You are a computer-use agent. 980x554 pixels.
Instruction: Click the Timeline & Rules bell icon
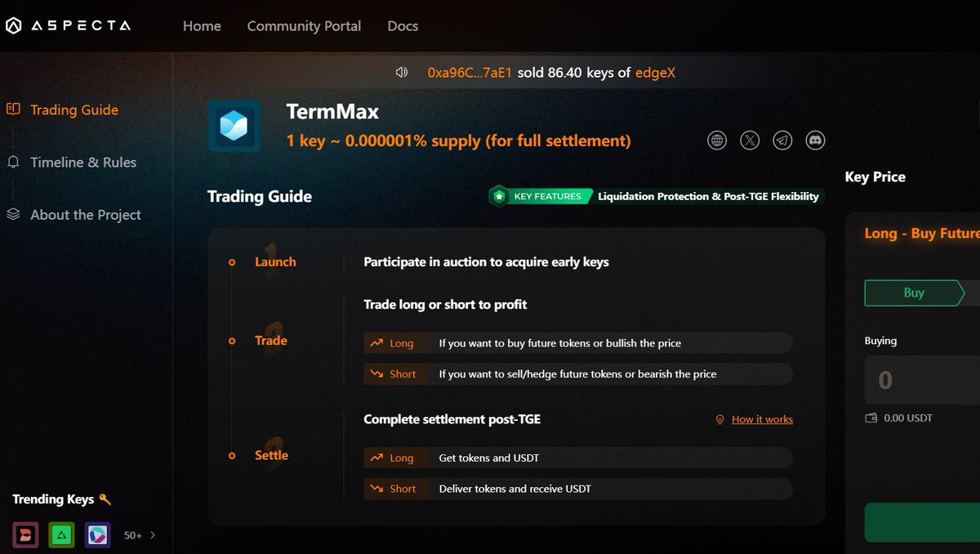click(13, 162)
